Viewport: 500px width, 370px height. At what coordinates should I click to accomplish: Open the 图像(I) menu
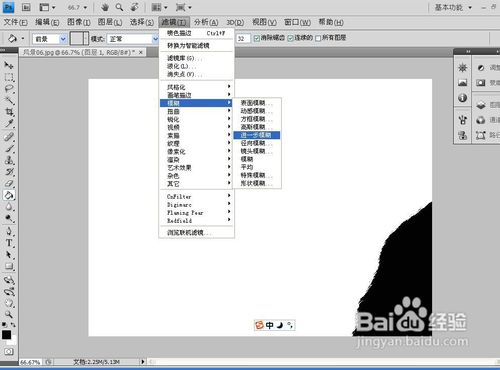pos(79,22)
